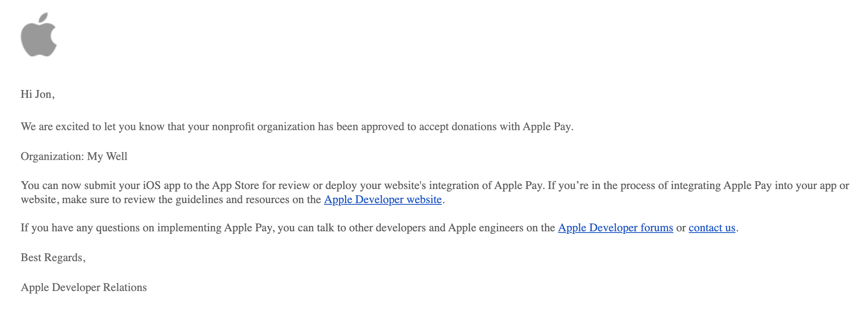The height and width of the screenshot is (325, 868).
Task: Open the Apple Developer forums link
Action: pos(615,228)
